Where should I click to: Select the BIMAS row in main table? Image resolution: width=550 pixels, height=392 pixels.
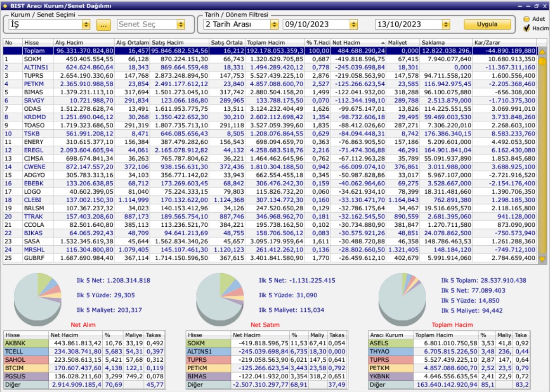(x=270, y=92)
